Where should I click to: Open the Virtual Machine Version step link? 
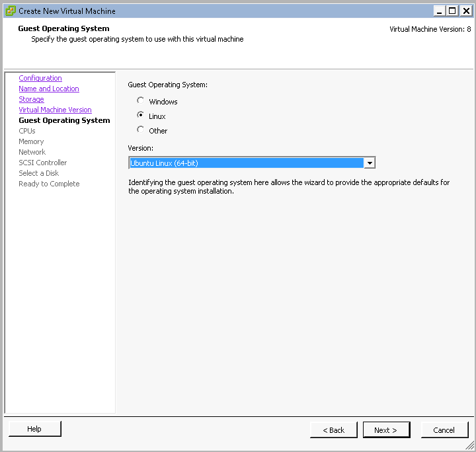56,110
